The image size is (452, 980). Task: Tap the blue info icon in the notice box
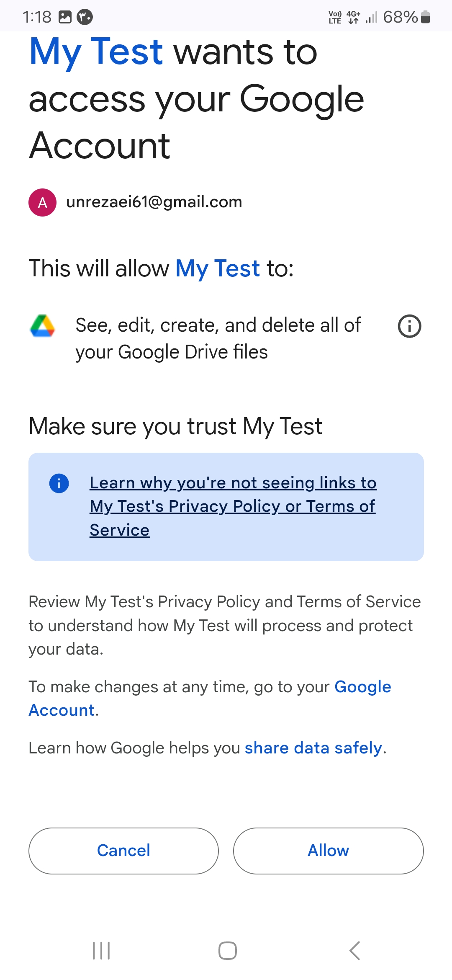point(59,483)
